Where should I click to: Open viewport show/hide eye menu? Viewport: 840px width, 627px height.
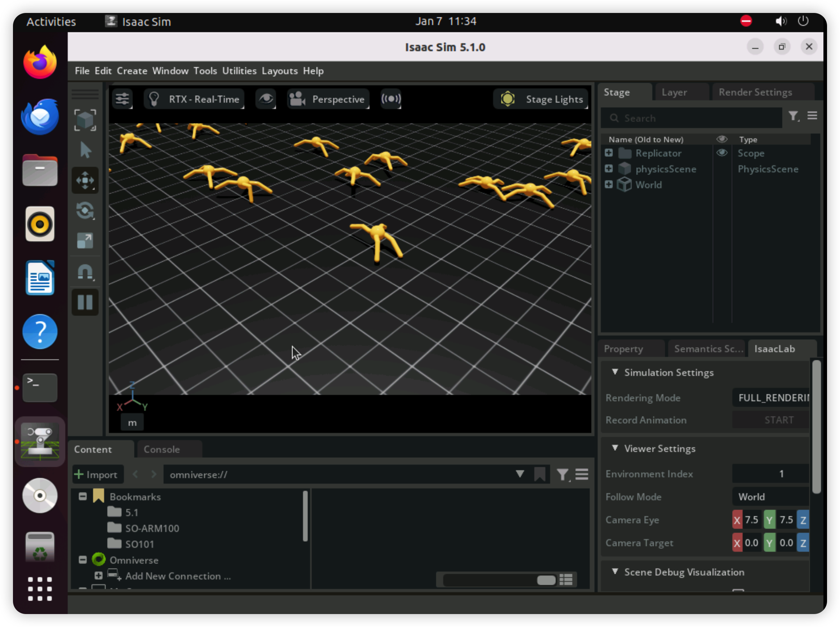(x=265, y=99)
